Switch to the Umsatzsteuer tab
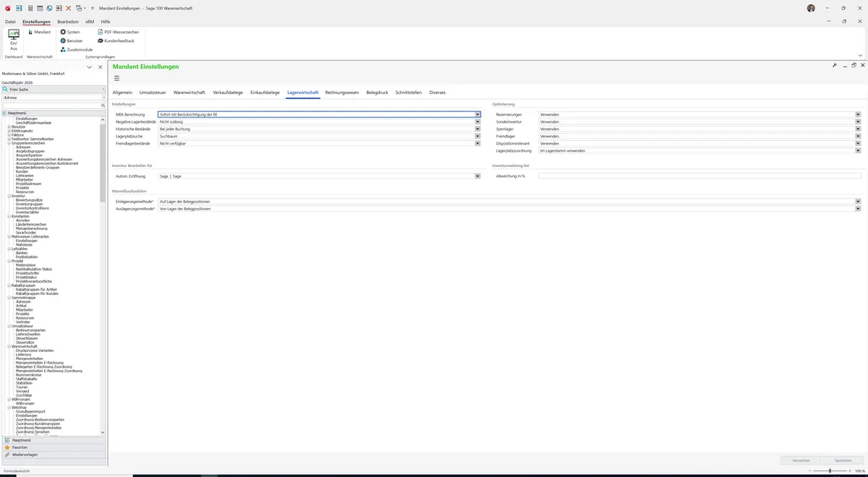Image resolution: width=868 pixels, height=477 pixels. coord(153,93)
